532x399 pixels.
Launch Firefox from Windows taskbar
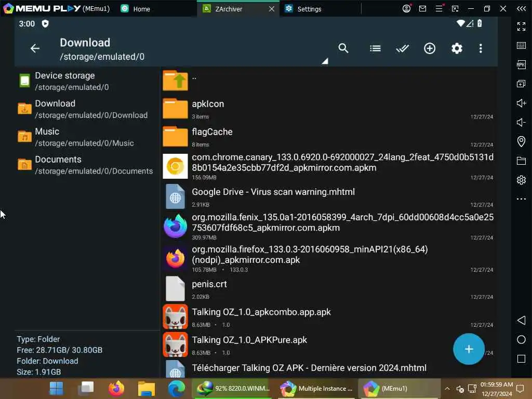(x=116, y=389)
